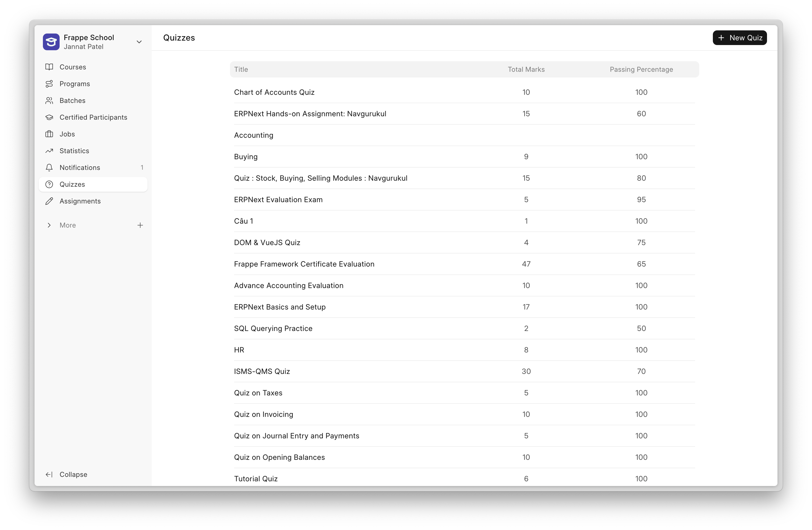Click the Programs route icon
Image resolution: width=812 pixels, height=530 pixels.
[49, 84]
